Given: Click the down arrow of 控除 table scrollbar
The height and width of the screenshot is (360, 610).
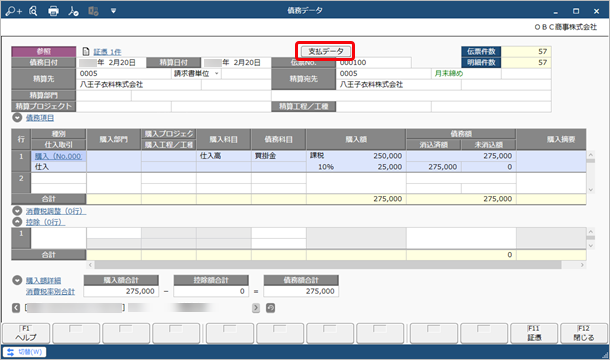Looking at the screenshot, I should tap(591, 246).
